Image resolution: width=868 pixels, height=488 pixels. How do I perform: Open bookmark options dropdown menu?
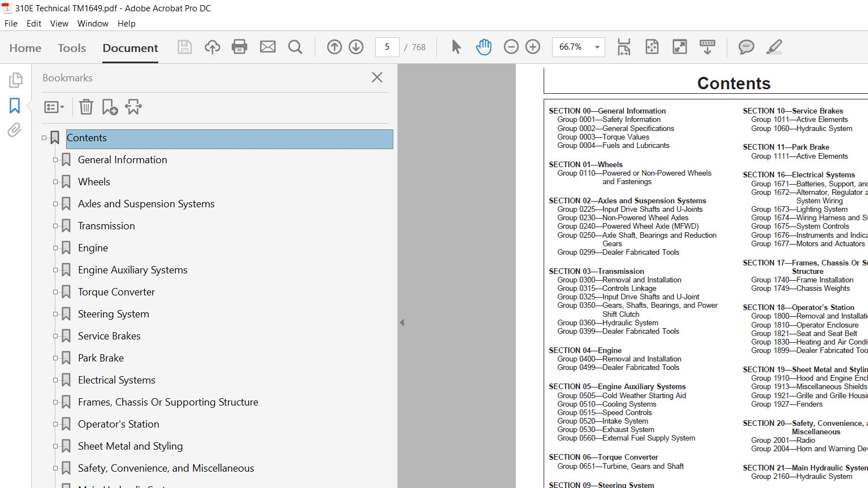click(54, 107)
